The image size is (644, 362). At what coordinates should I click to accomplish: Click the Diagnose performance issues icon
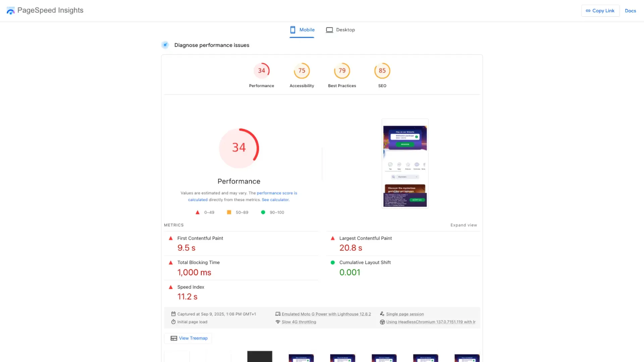pos(165,45)
